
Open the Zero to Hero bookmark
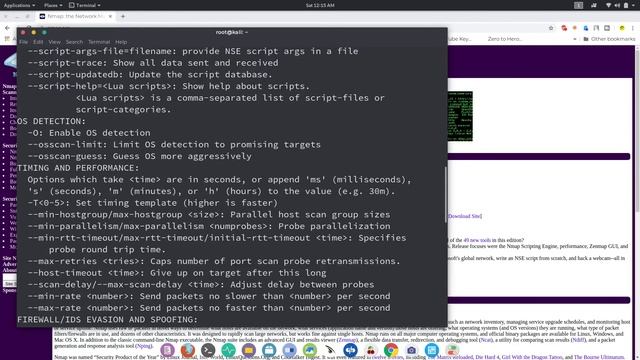click(504, 39)
